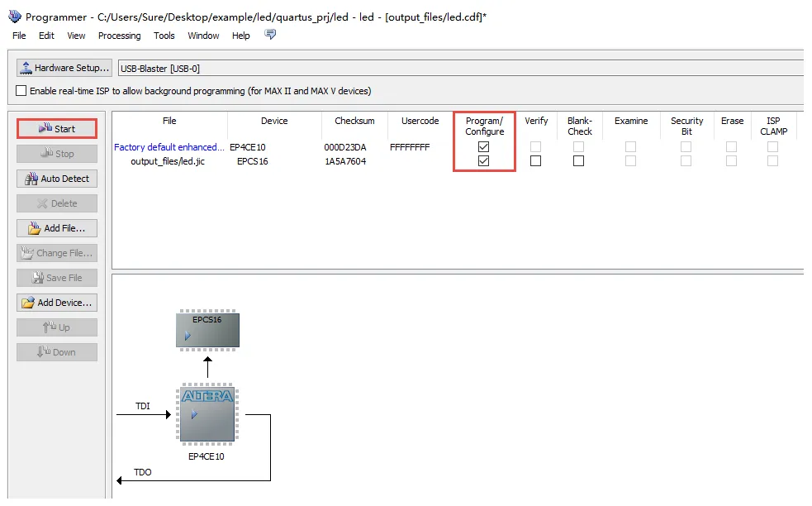Click the EP4CE10 device cell
The image size is (812, 506).
[248, 147]
